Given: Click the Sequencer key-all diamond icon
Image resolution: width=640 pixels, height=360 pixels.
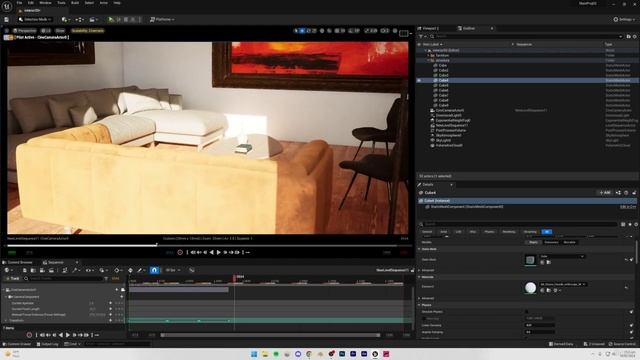Looking at the screenshot, I should pyautogui.click(x=117, y=270).
